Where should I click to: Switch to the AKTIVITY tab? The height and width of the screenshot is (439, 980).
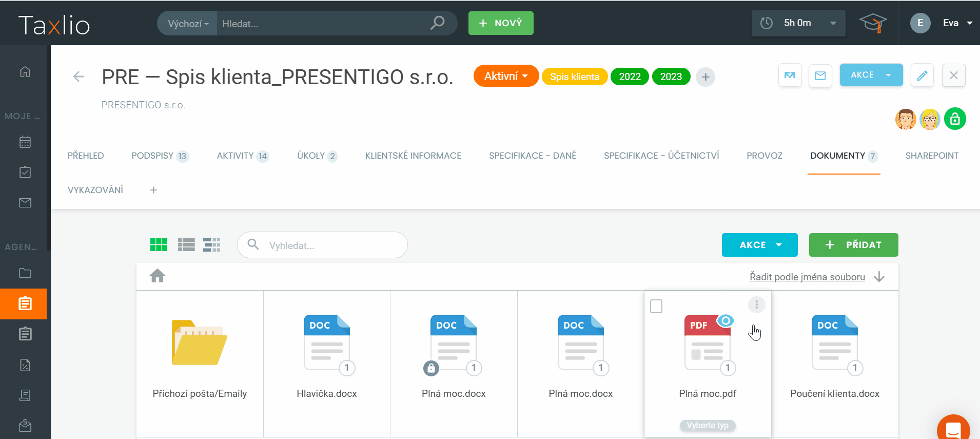tap(243, 156)
